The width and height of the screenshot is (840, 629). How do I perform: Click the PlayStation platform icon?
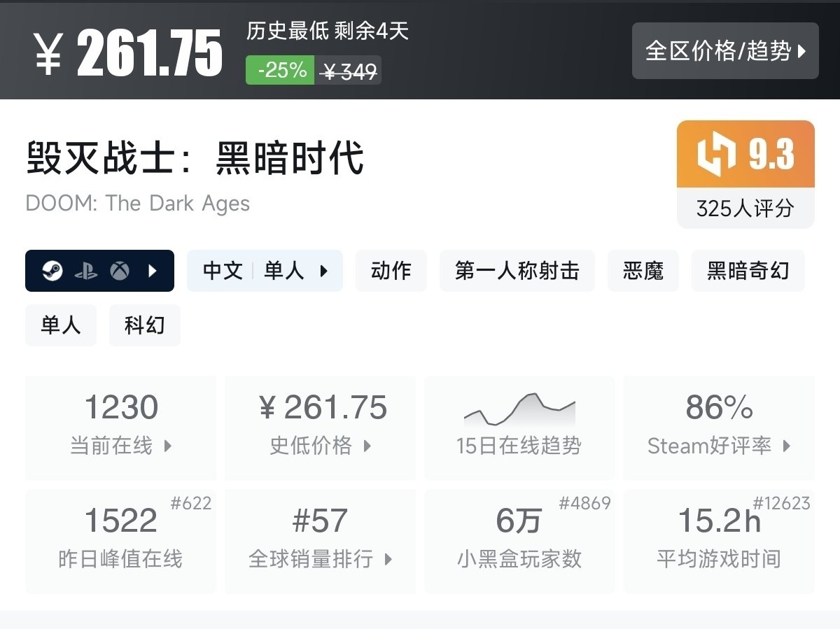click(86, 271)
